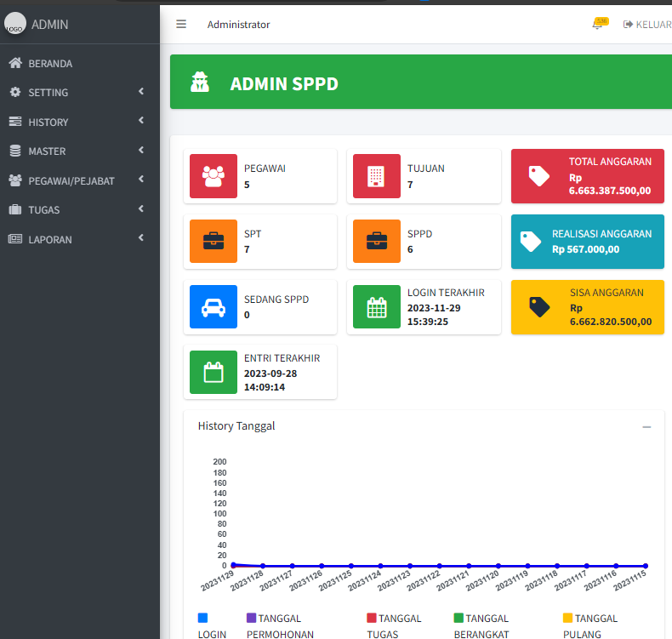
Task: Click the Total Anggaran tag icon
Action: click(539, 176)
